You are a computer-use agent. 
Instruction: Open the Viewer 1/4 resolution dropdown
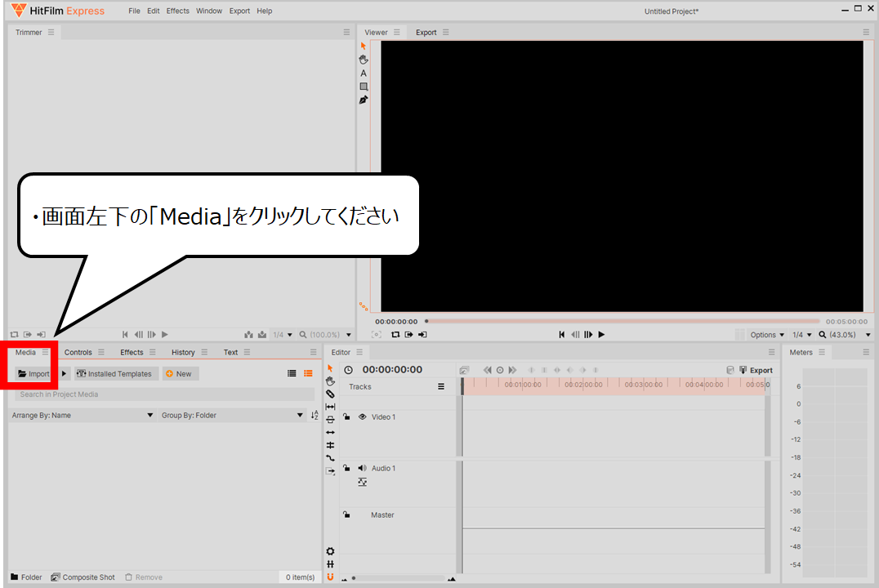(x=801, y=335)
